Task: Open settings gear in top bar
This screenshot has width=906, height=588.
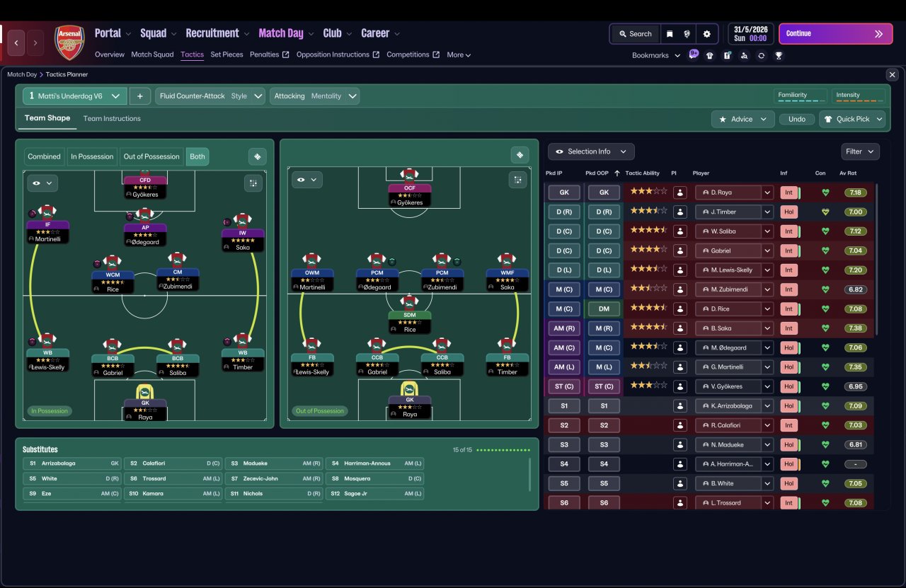Action: 706,33
